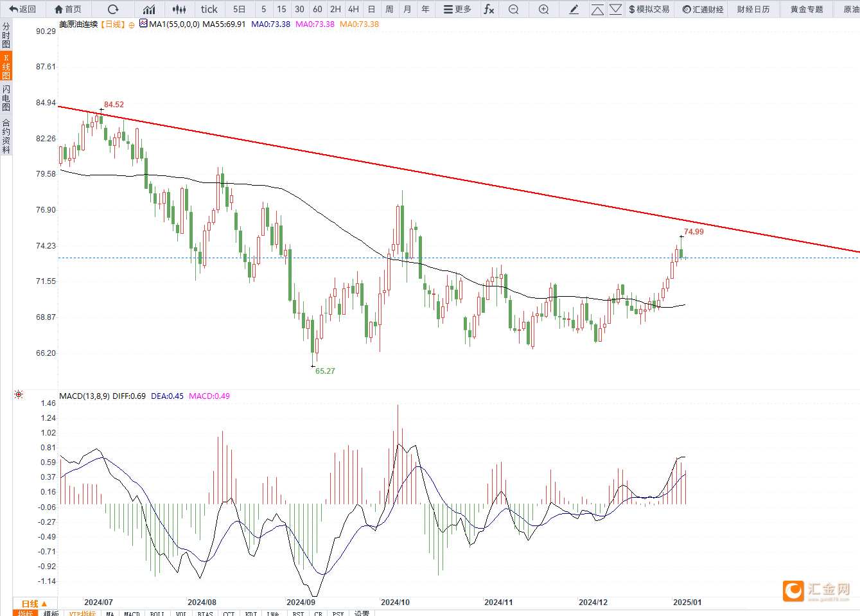Choose the VOL indicator tab
860x616 pixels.
(181, 613)
